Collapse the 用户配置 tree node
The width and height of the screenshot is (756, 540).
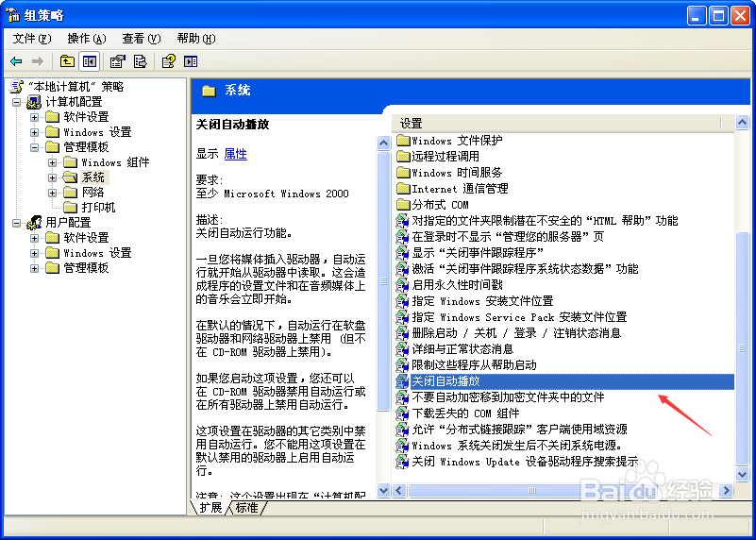point(16,223)
